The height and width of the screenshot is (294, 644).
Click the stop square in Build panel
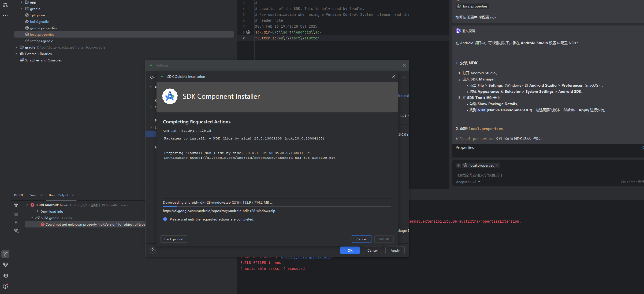coord(16,214)
